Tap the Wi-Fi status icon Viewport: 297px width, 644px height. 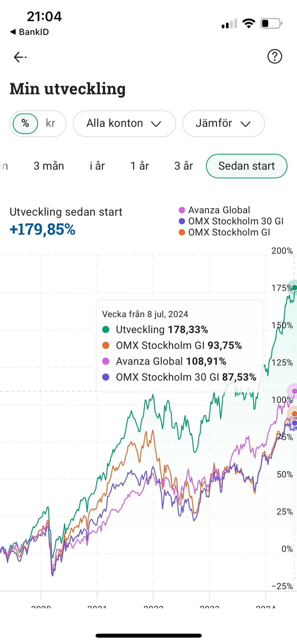pos(249,24)
